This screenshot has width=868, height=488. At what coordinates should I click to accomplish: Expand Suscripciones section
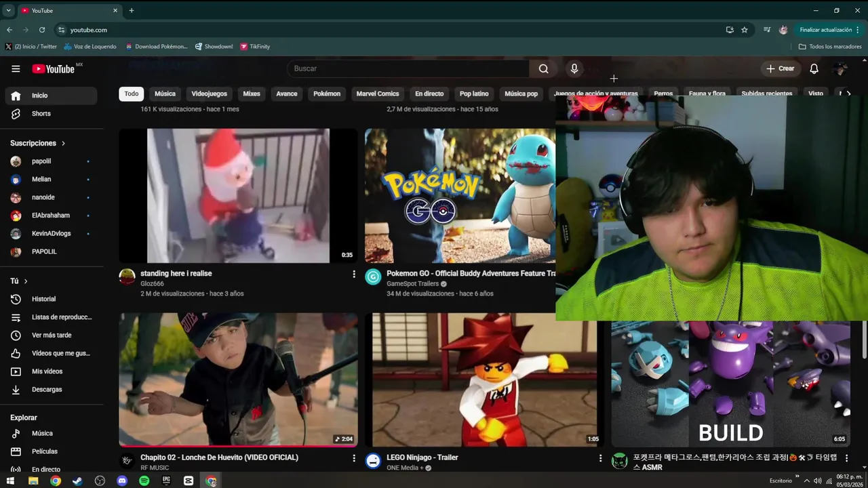(38, 143)
